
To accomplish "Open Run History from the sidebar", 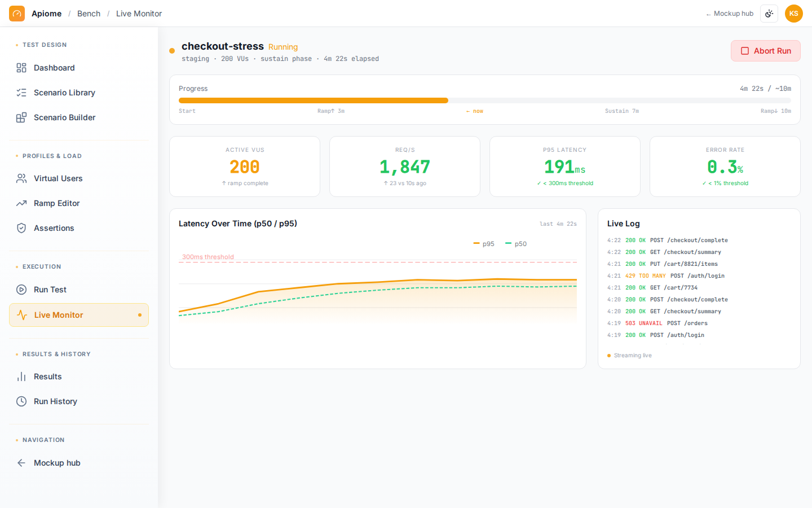I will click(x=79, y=401).
